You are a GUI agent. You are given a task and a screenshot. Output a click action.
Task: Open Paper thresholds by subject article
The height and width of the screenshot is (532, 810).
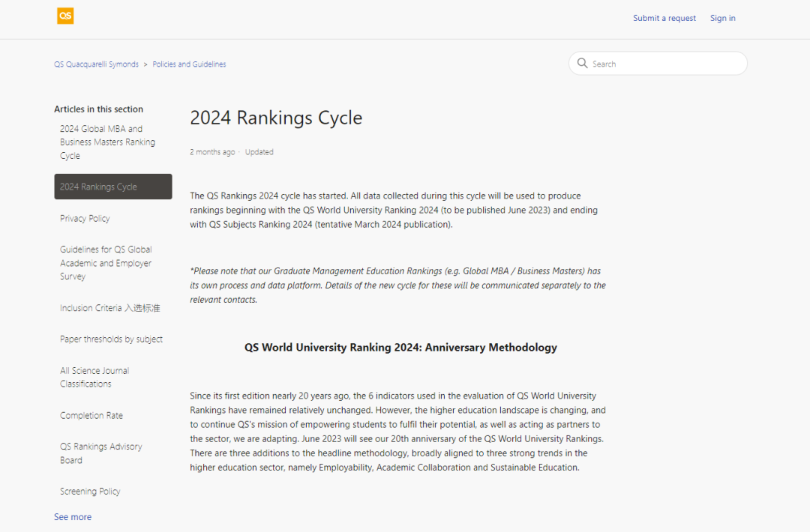(x=111, y=339)
